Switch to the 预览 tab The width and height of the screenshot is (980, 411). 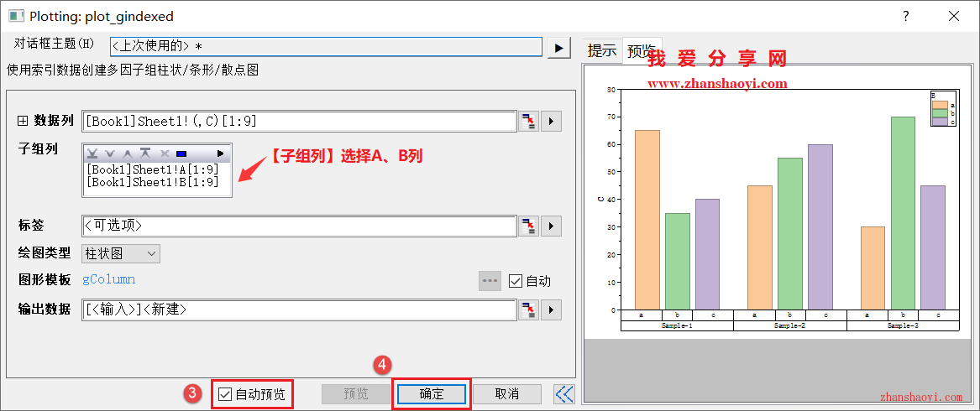(x=642, y=50)
